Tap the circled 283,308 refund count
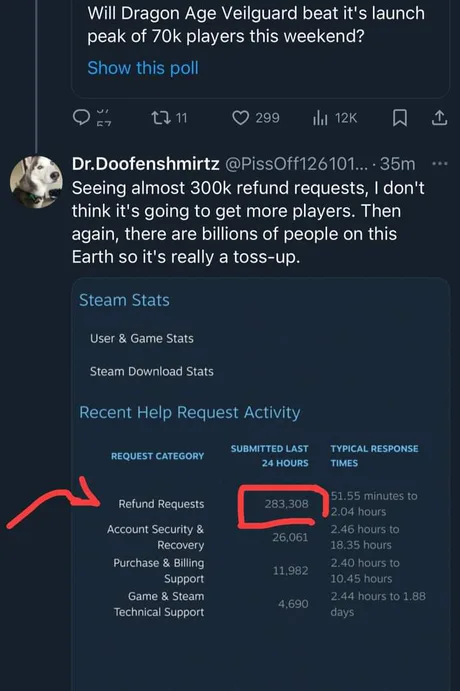The image size is (460, 691). [286, 504]
